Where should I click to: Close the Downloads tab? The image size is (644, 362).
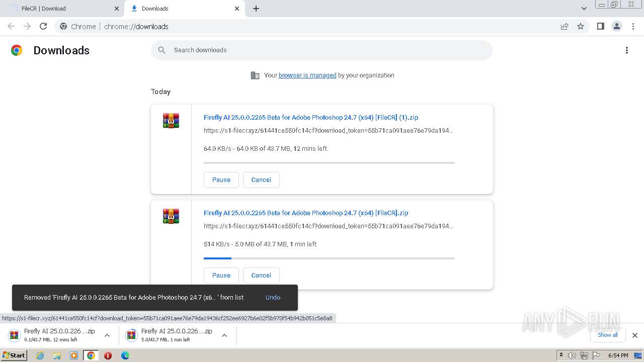tap(237, 9)
